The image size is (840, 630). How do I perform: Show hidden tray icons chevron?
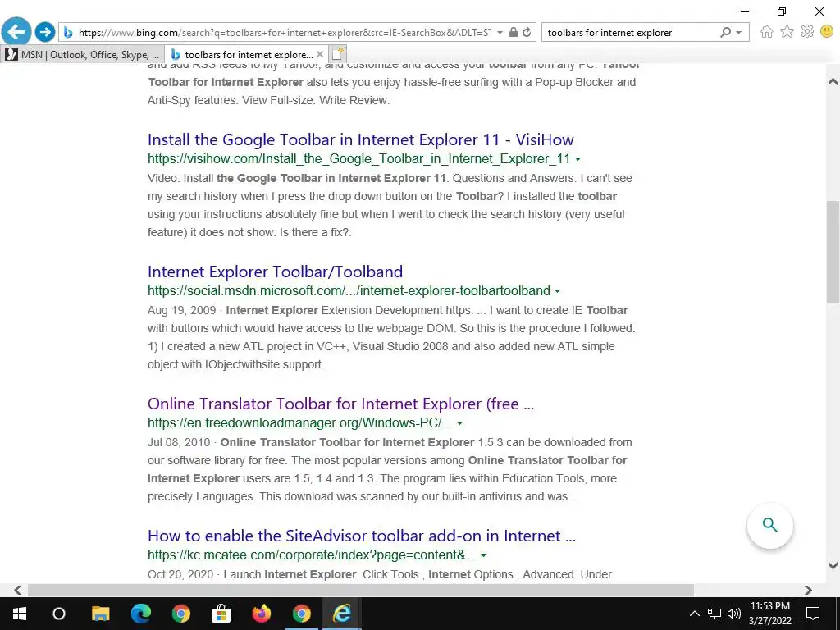click(x=694, y=614)
